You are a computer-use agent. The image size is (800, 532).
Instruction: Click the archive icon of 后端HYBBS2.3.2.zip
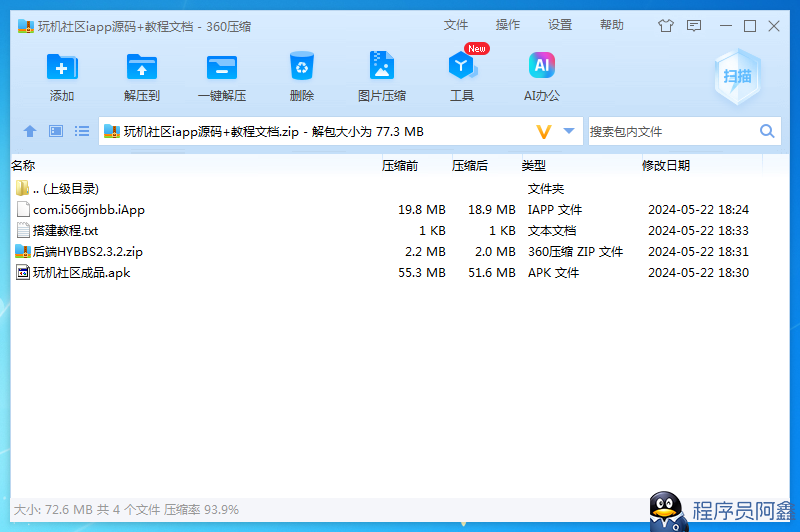coord(23,251)
